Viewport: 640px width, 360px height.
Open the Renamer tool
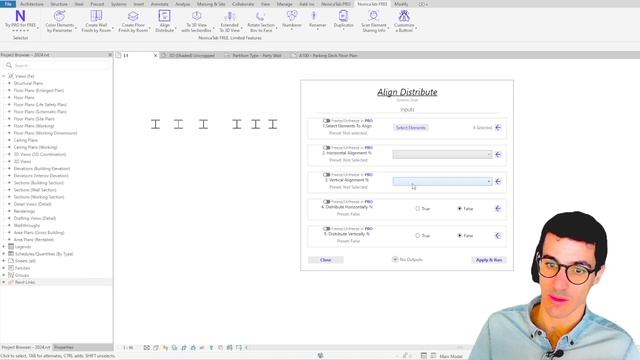[318, 20]
